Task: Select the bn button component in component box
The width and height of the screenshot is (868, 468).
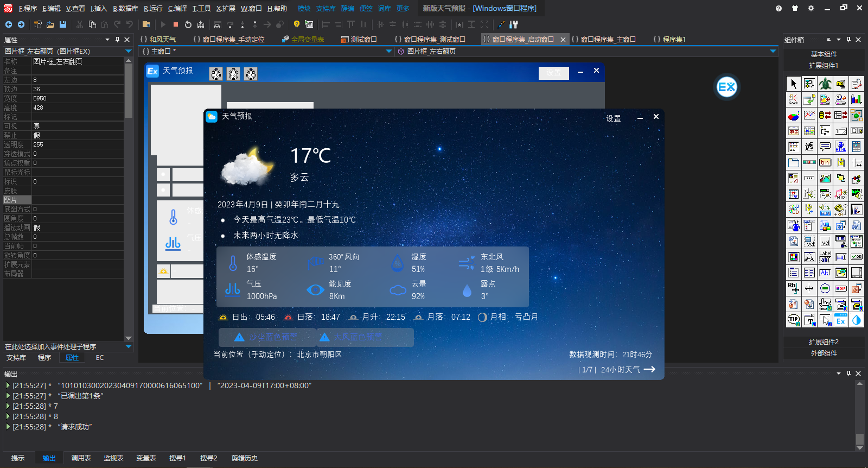Action: 825,162
